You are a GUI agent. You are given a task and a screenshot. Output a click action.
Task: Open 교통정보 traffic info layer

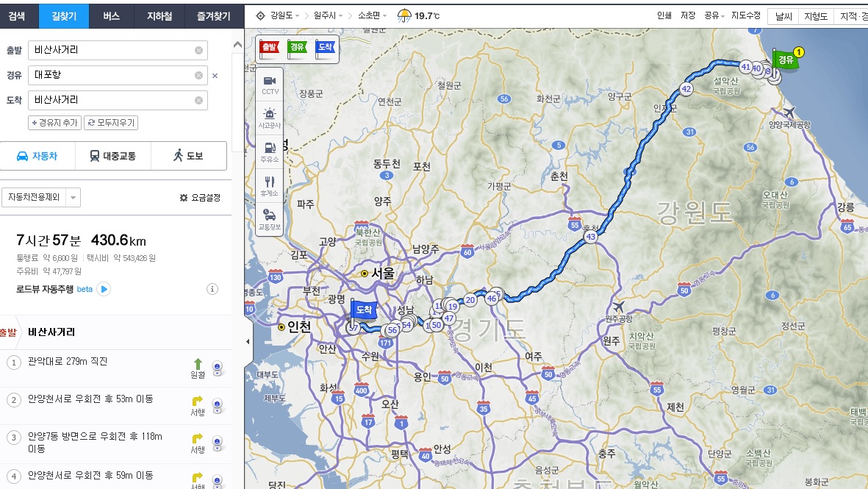[270, 219]
